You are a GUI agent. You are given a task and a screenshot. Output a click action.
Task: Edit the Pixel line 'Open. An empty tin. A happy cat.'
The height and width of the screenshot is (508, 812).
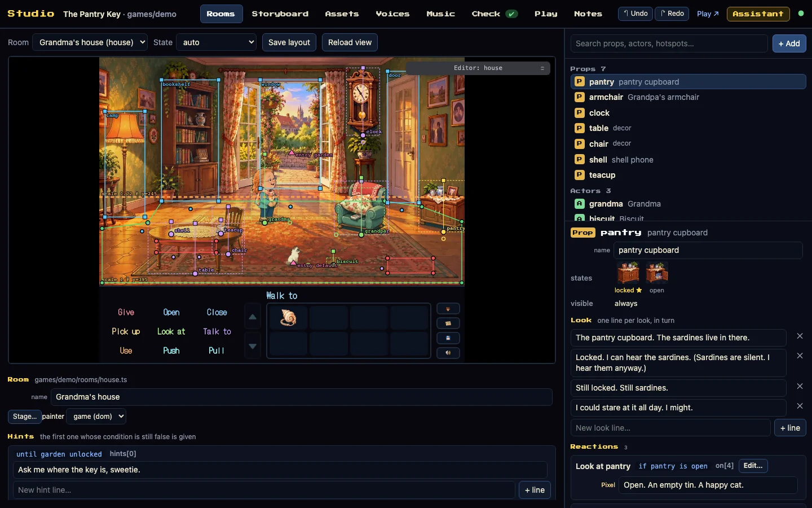708,485
